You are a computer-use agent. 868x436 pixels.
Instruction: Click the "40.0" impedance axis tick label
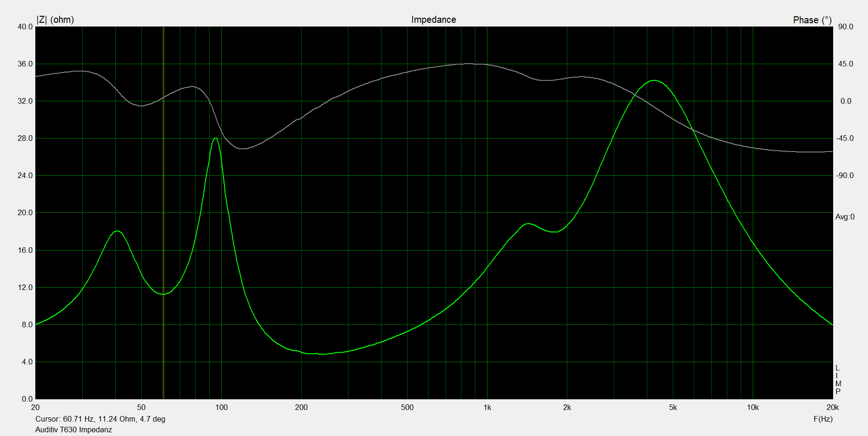(x=25, y=27)
